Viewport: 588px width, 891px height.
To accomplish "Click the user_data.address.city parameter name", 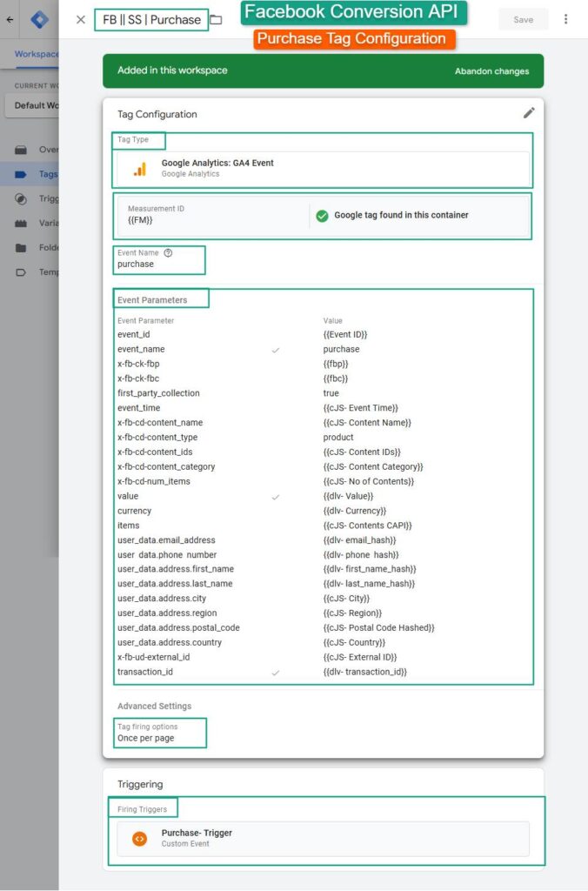I will [x=162, y=599].
